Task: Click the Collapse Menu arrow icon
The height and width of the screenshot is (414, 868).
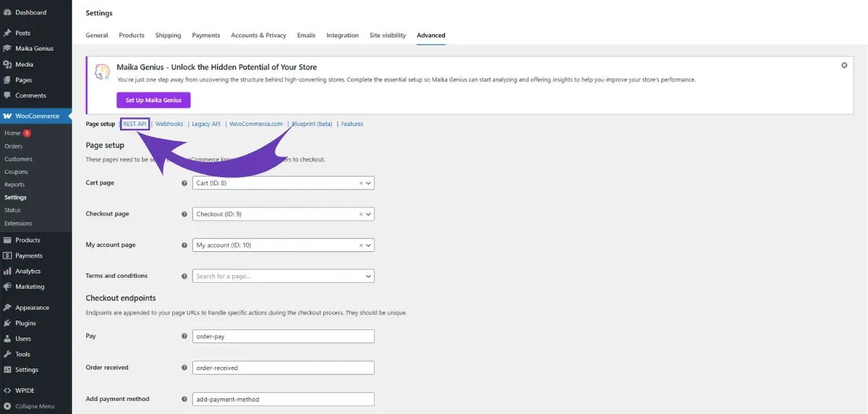Action: [7, 406]
